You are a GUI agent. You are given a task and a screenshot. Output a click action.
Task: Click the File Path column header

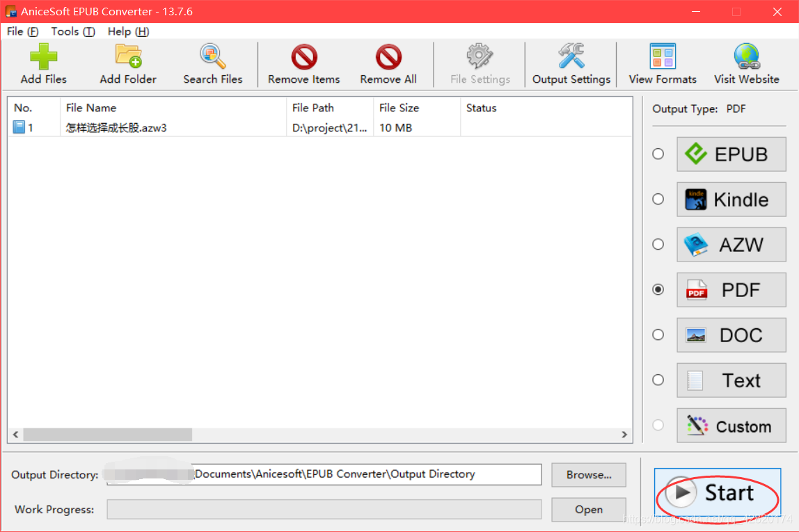tap(330, 108)
